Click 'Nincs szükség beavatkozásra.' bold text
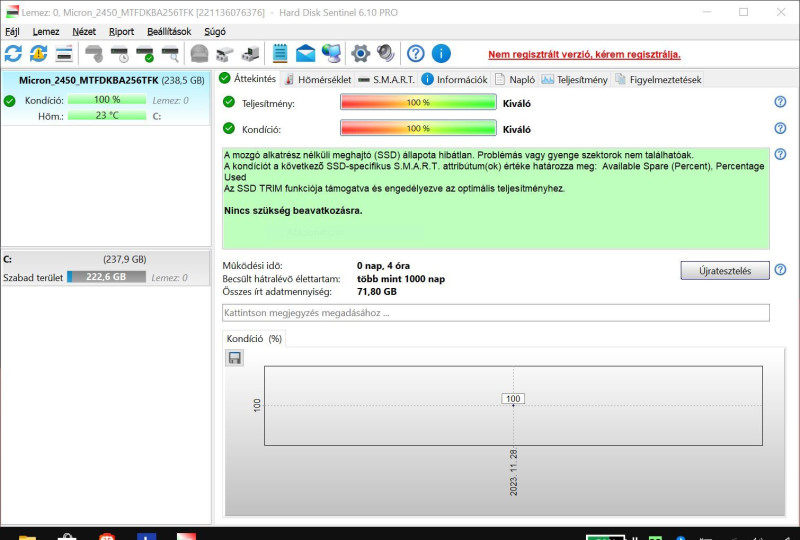The image size is (800, 540). click(x=293, y=210)
